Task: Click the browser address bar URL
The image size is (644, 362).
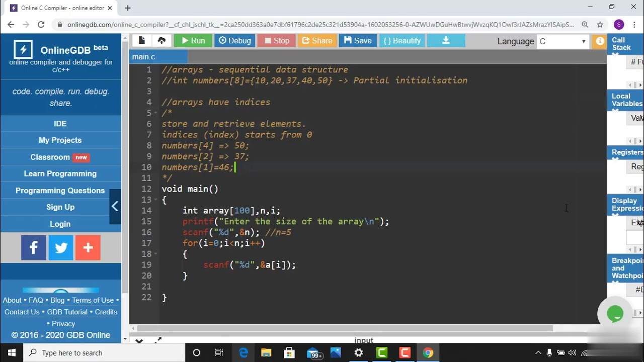Action: [320, 25]
